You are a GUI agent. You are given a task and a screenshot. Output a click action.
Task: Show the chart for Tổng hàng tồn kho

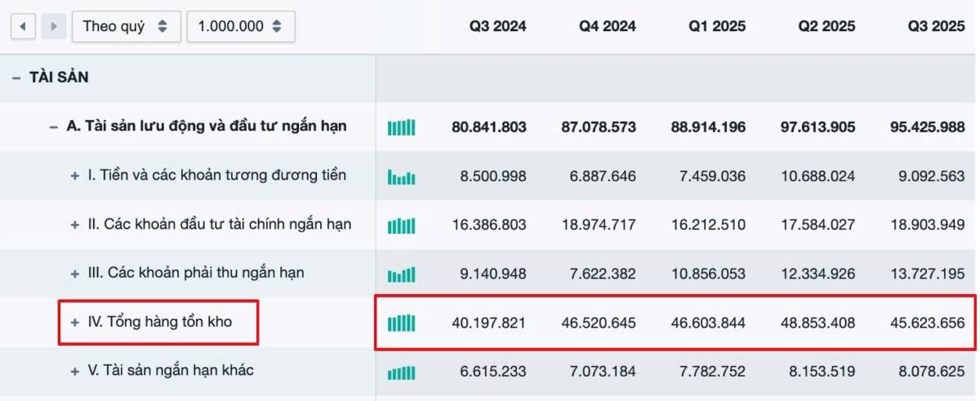click(401, 323)
